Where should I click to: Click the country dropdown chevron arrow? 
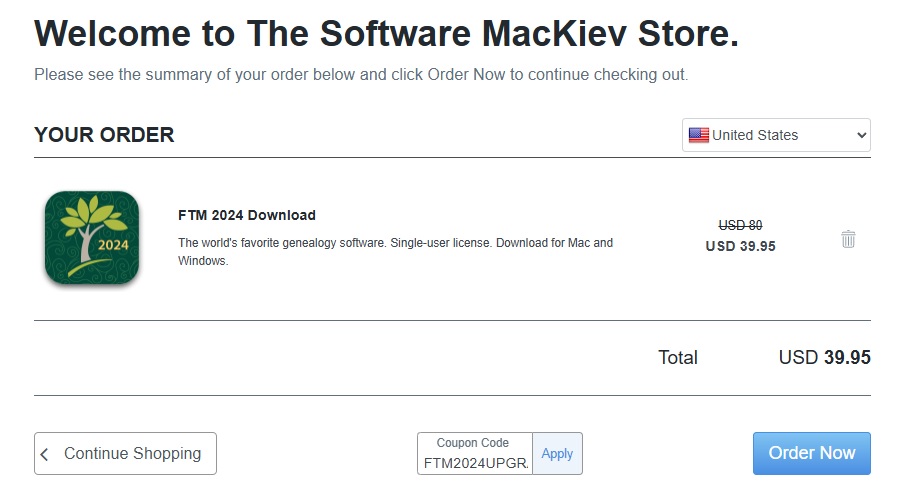pos(861,135)
